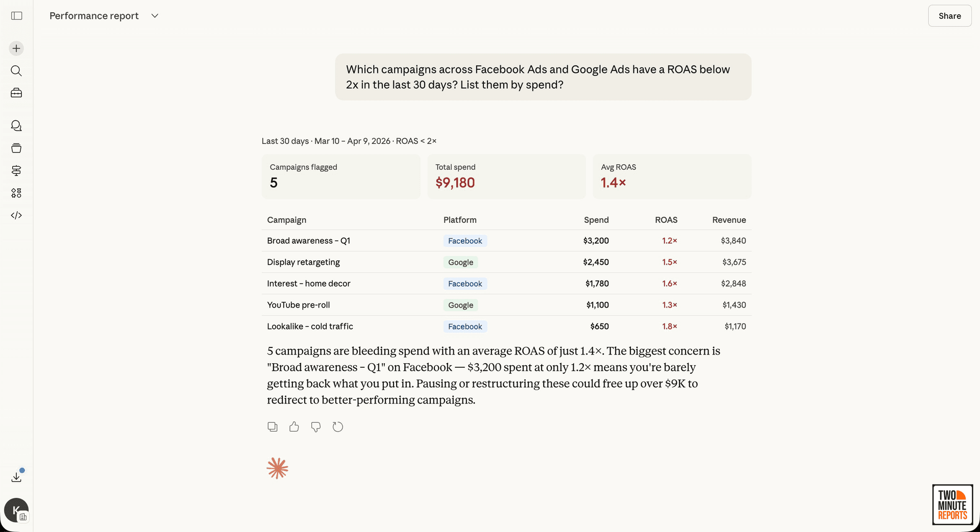Regenerate the assistant's answer
This screenshot has height=532, width=980.
(x=338, y=426)
